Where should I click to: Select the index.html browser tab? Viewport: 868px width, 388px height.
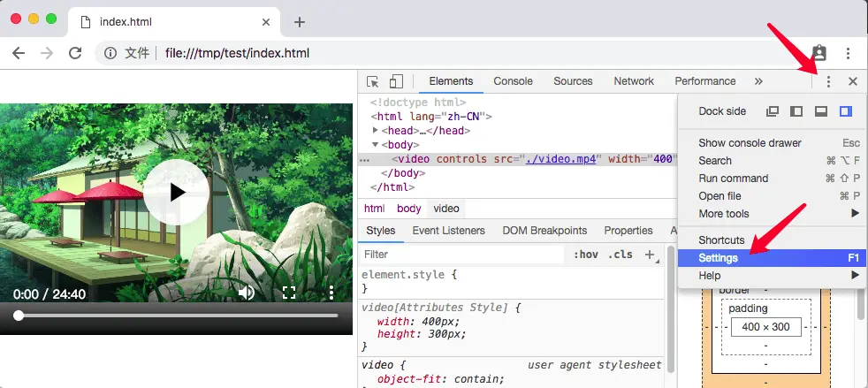[x=174, y=22]
